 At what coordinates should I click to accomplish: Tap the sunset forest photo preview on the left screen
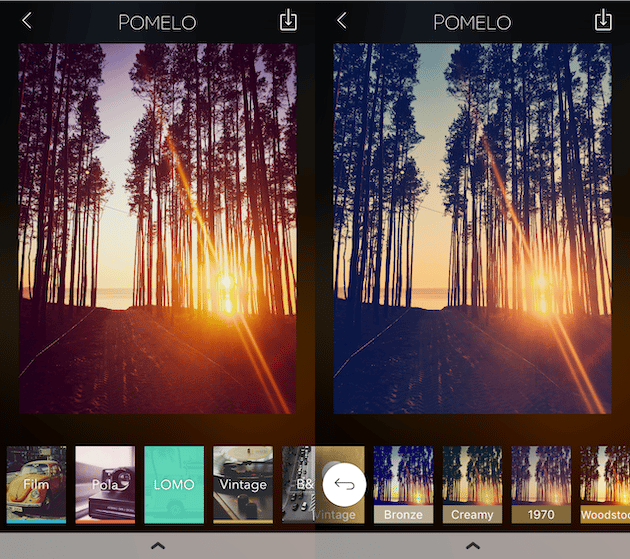pyautogui.click(x=158, y=229)
